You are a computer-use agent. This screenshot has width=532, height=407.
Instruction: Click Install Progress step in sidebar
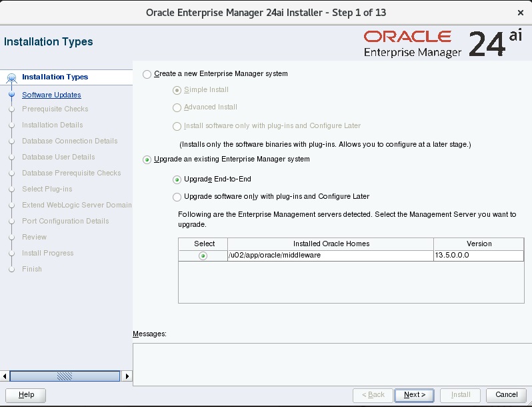48,253
